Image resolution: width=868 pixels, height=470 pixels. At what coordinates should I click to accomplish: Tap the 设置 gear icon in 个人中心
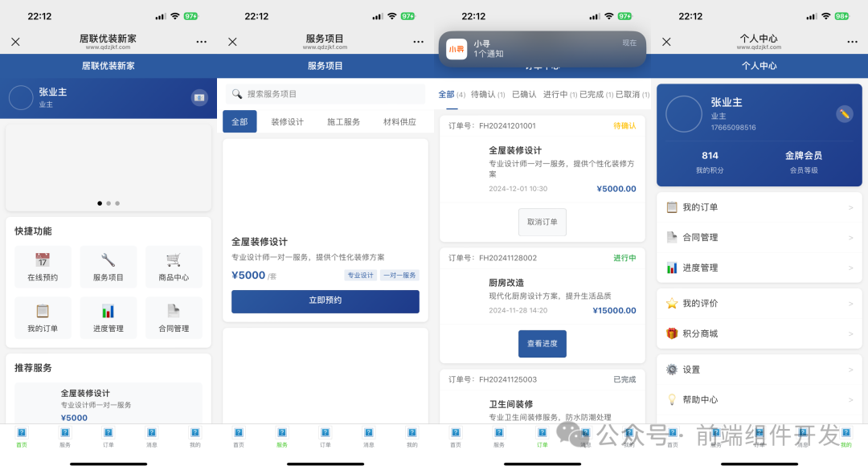pyautogui.click(x=672, y=369)
